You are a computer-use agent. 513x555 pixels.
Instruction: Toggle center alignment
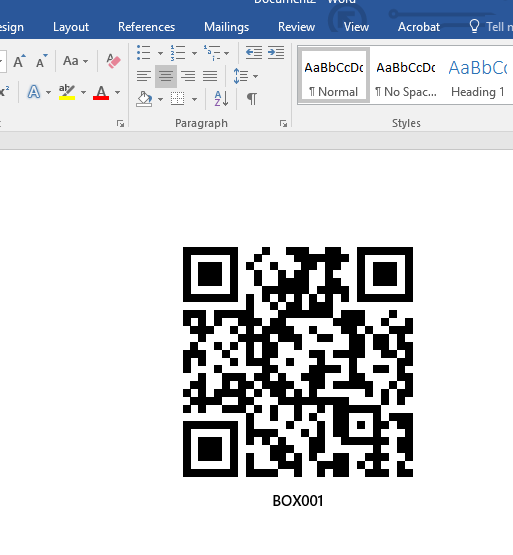tap(166, 76)
